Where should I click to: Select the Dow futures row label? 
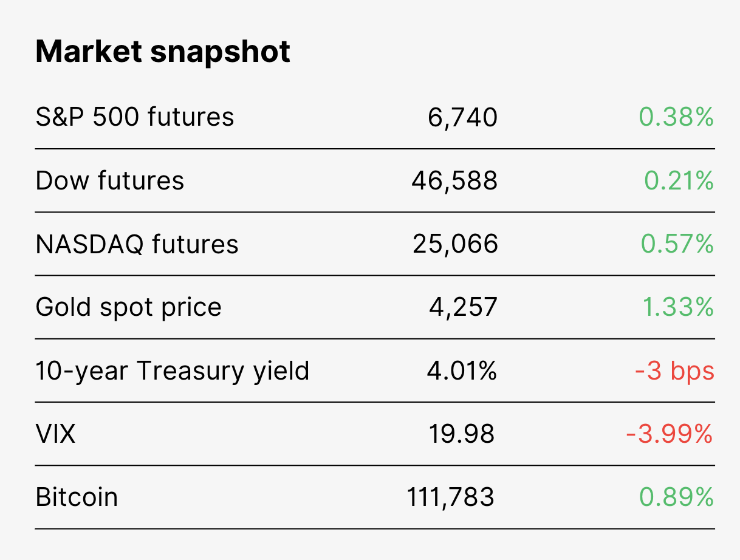tap(110, 180)
